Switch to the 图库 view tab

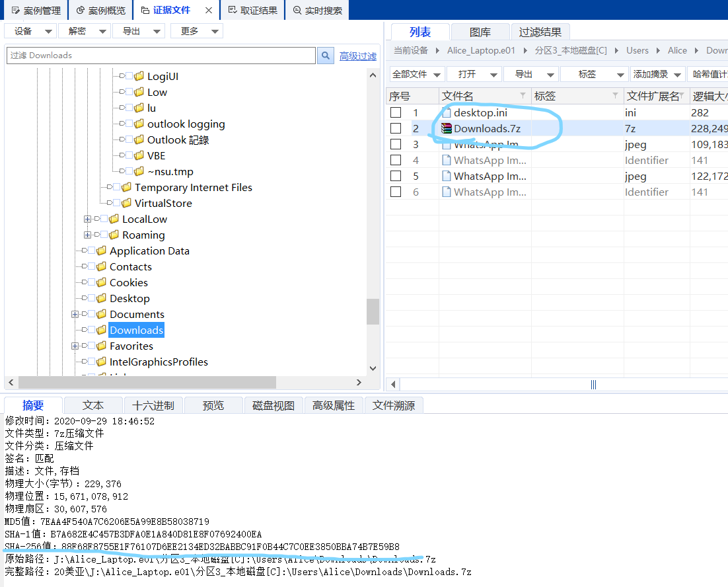coord(480,32)
